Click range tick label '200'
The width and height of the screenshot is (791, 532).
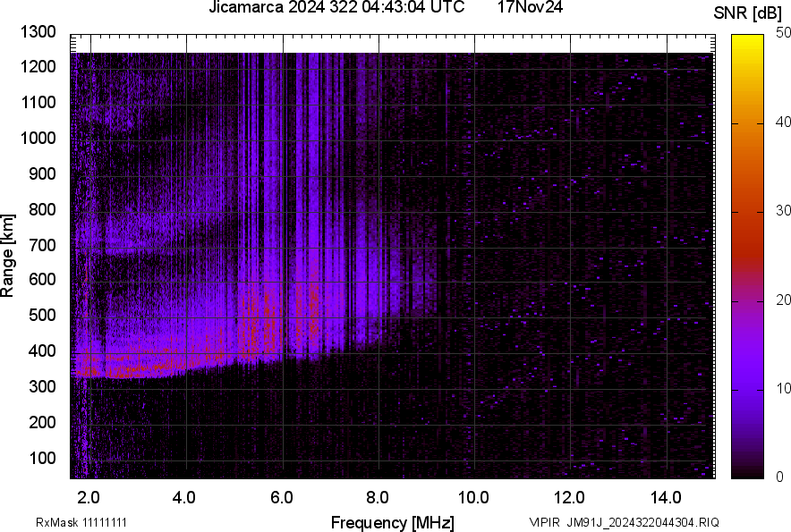[x=42, y=422]
